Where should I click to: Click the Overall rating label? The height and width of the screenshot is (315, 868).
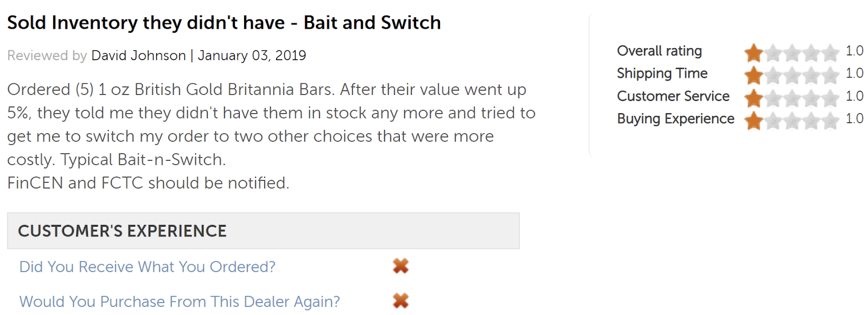[659, 51]
